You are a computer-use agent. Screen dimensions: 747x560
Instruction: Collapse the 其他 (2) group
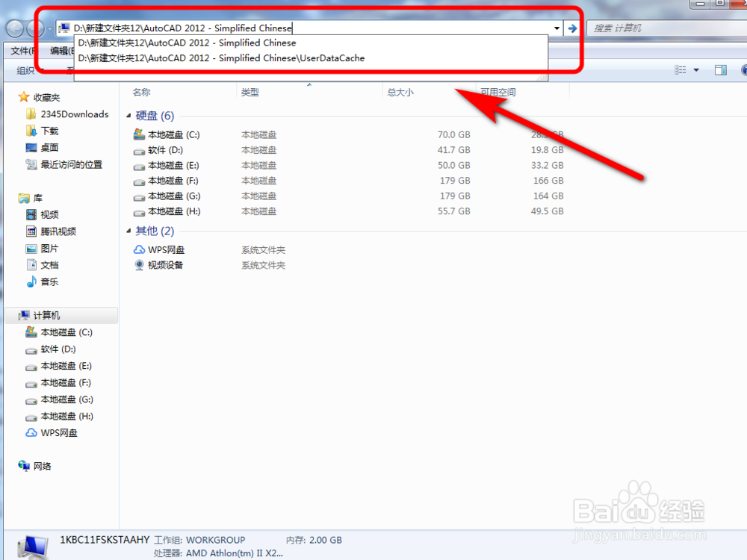[128, 231]
